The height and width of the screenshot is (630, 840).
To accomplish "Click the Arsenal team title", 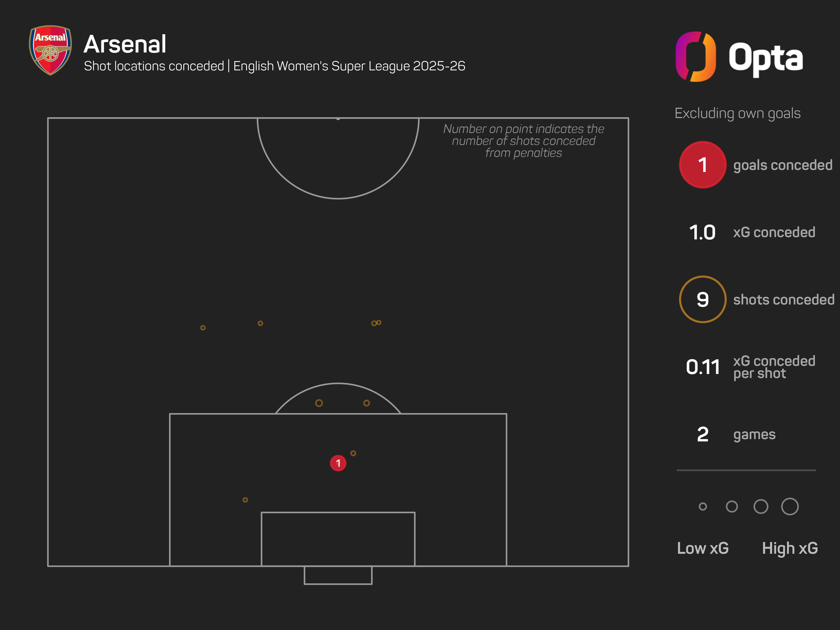I will 125,44.
